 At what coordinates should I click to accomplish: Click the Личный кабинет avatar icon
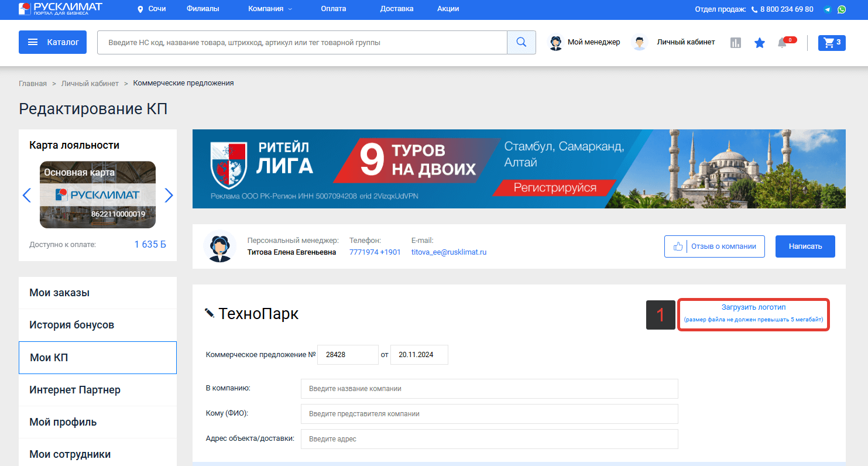click(x=640, y=43)
